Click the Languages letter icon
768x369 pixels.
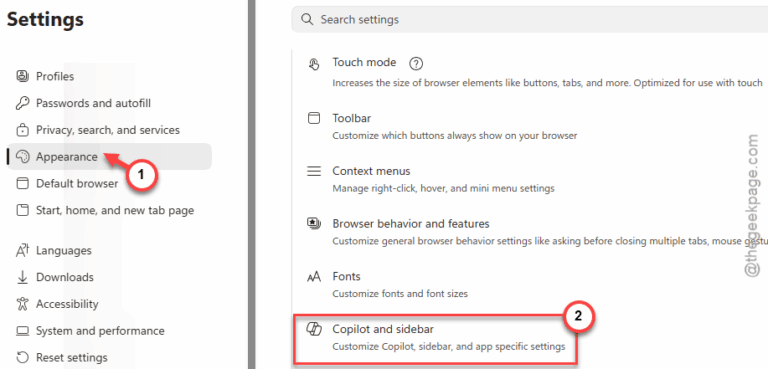23,250
